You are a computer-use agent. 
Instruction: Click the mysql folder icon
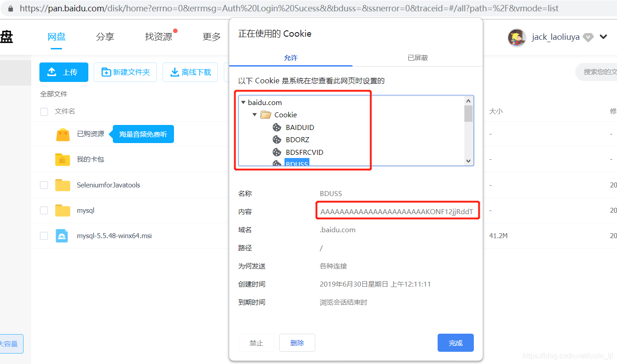tap(63, 211)
